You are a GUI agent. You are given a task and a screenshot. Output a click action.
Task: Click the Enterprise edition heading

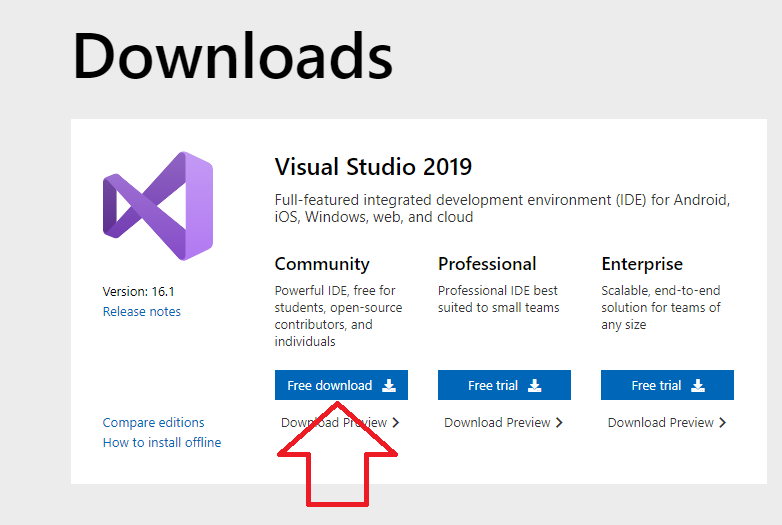(642, 264)
